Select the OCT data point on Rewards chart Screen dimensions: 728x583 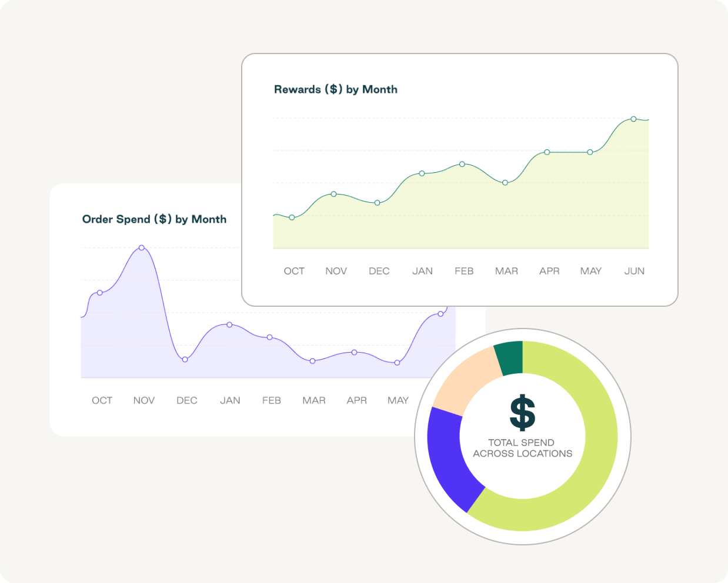(x=292, y=217)
